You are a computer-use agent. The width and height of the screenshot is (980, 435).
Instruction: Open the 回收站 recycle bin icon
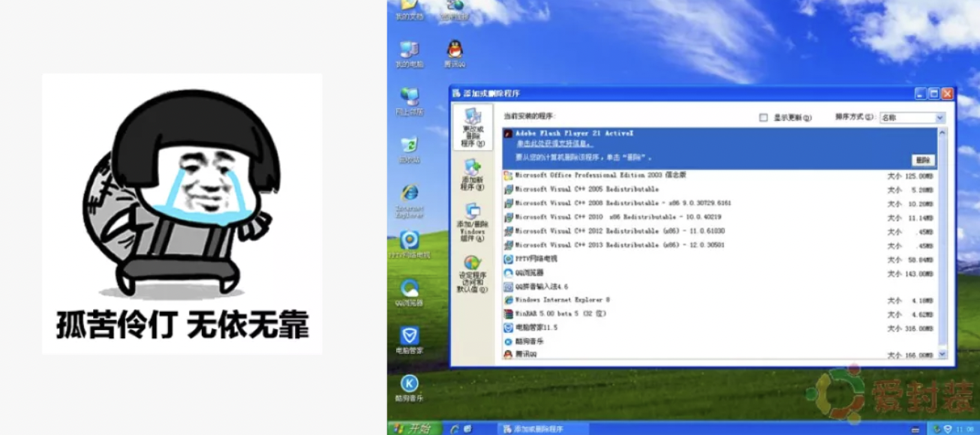coord(409,148)
